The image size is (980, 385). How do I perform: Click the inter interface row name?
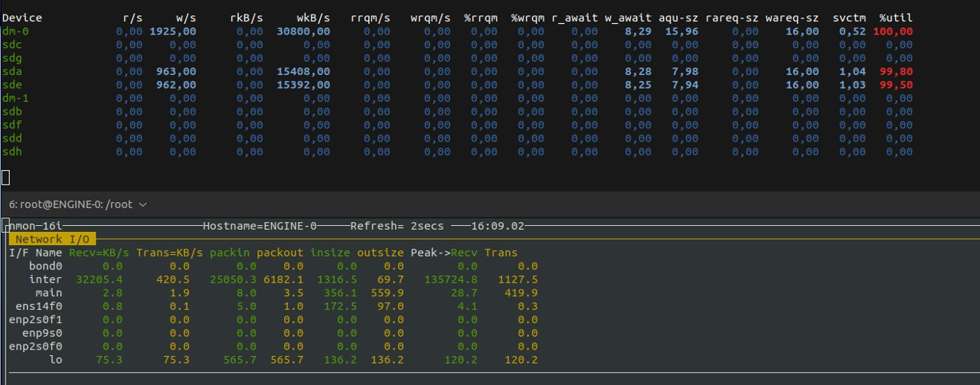click(x=45, y=279)
